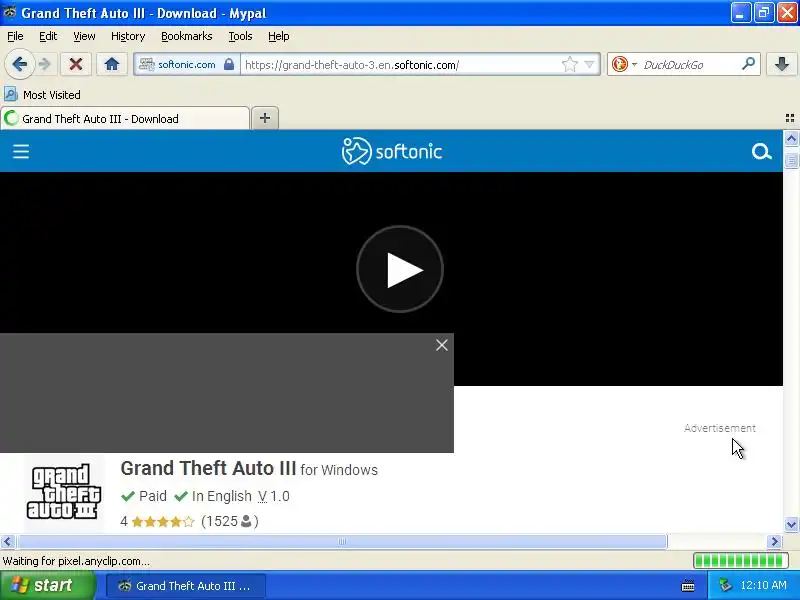Click the URL address bar
Screen dimensions: 800x600
pyautogui.click(x=401, y=65)
